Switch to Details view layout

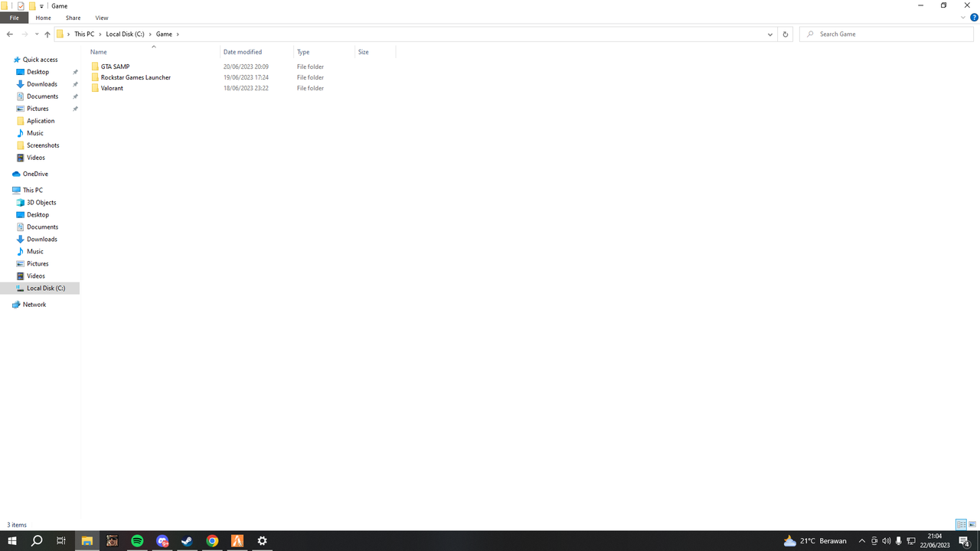point(961,525)
